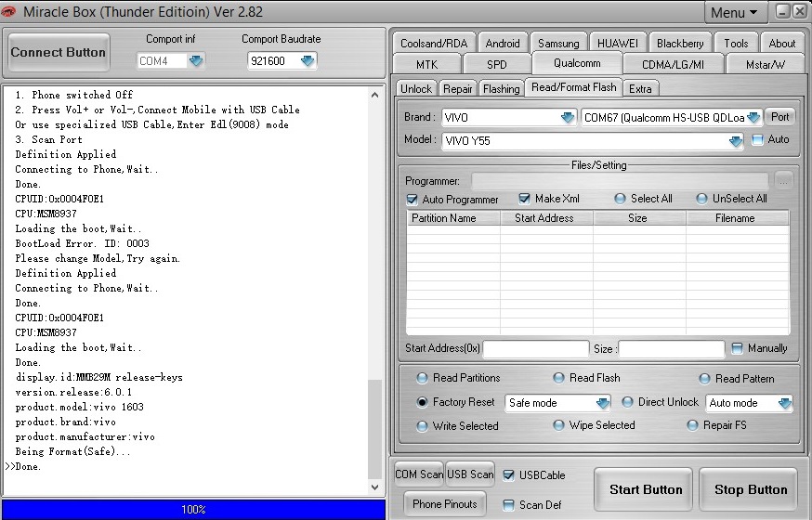This screenshot has width=812, height=520.
Task: Click the Size input field
Action: 671,349
